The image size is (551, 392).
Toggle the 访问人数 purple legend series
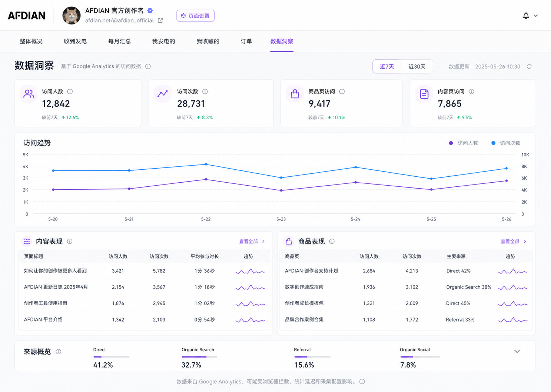464,143
